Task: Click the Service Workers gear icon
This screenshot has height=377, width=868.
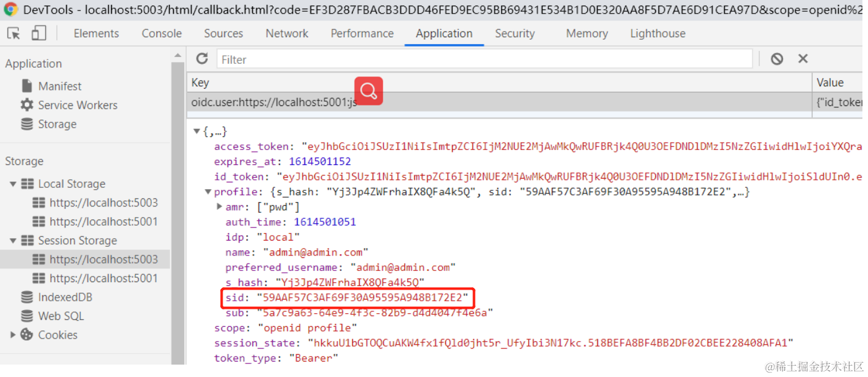Action: pyautogui.click(x=27, y=105)
